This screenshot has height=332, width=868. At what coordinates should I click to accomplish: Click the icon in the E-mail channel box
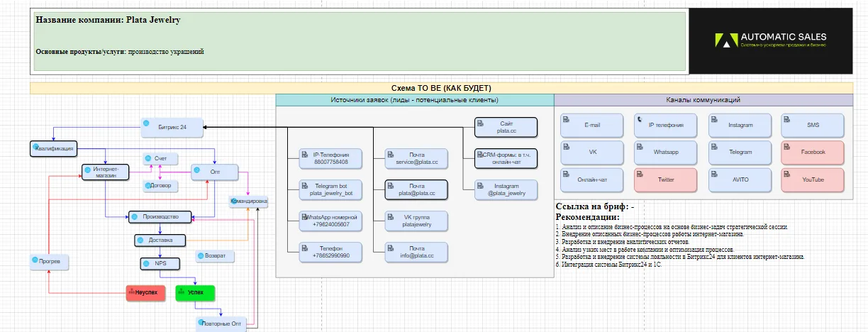coord(565,119)
